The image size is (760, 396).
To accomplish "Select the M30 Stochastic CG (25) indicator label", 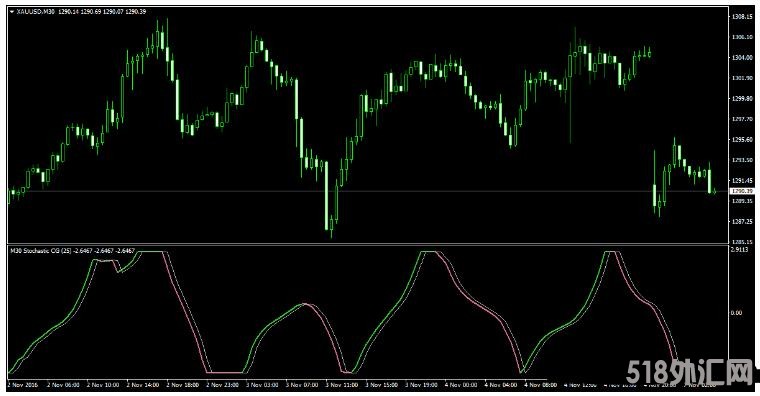I will (x=41, y=251).
